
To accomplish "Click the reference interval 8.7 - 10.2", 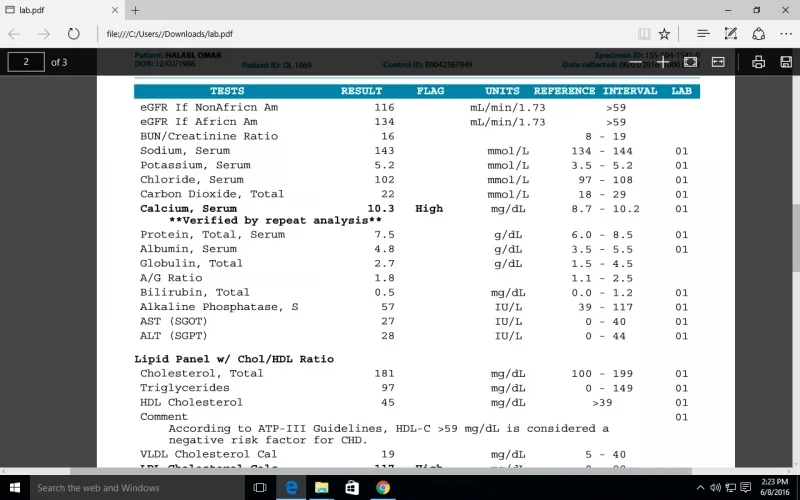I will 605,209.
